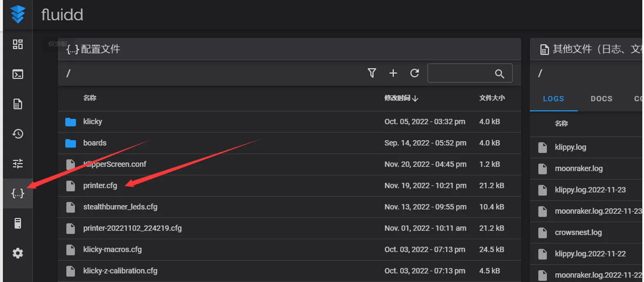Screen dimensions: 644x282
Task: Open the printer.cfg file
Action: point(100,185)
